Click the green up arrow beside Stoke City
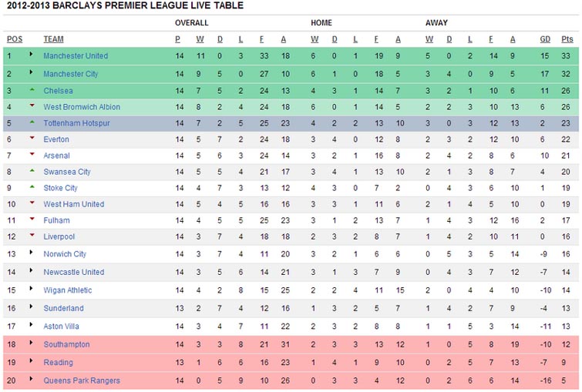The image size is (582, 392). (x=32, y=187)
